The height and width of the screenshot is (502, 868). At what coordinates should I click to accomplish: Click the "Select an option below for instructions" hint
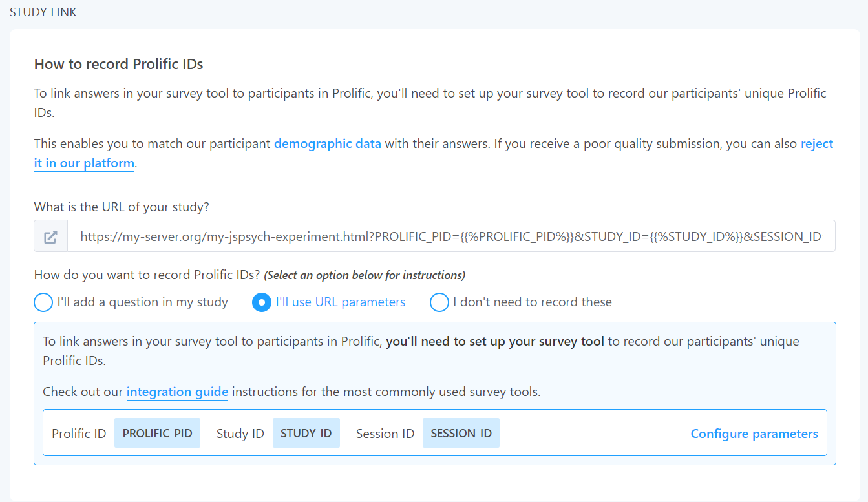click(365, 275)
